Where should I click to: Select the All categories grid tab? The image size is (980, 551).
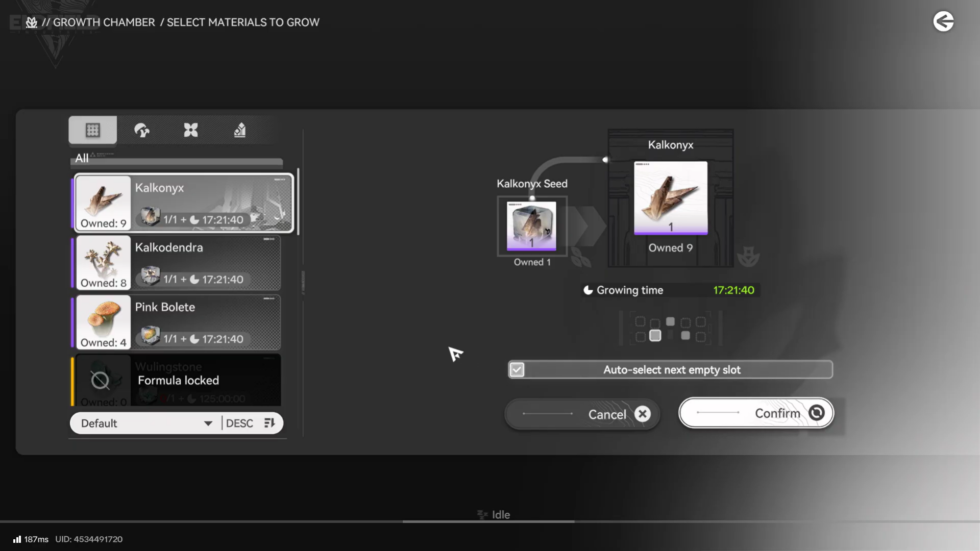click(x=92, y=130)
